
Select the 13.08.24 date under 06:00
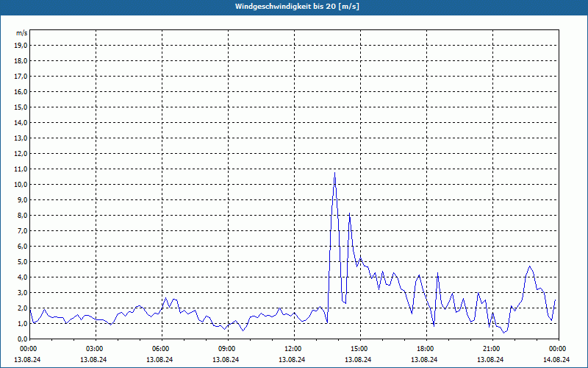click(159, 359)
